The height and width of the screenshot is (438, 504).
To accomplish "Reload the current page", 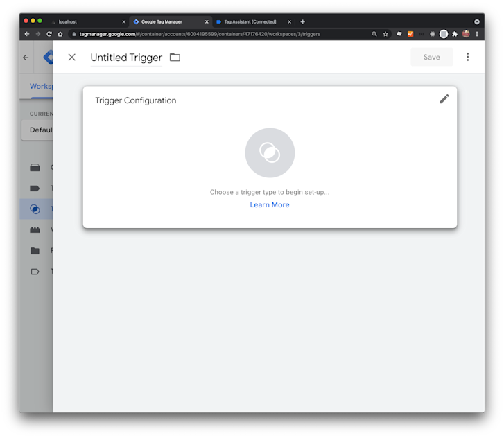I will 49,34.
